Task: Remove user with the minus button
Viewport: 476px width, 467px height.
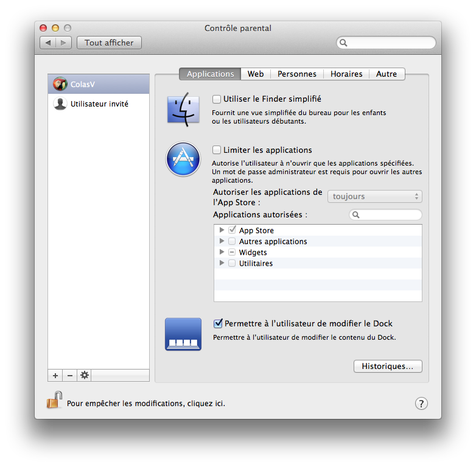Action: pyautogui.click(x=69, y=376)
